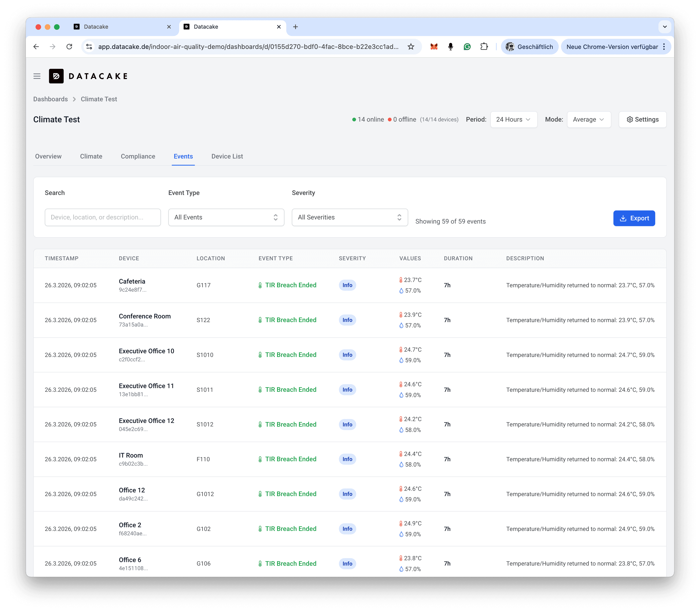Click the Executive Office 11 device name
Image resolution: width=700 pixels, height=611 pixels.
coord(146,386)
